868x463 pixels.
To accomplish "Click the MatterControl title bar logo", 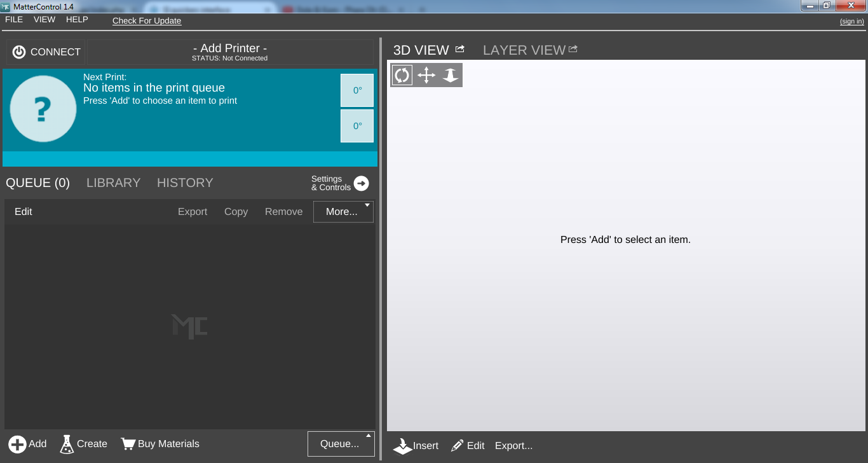I will click(x=6, y=6).
